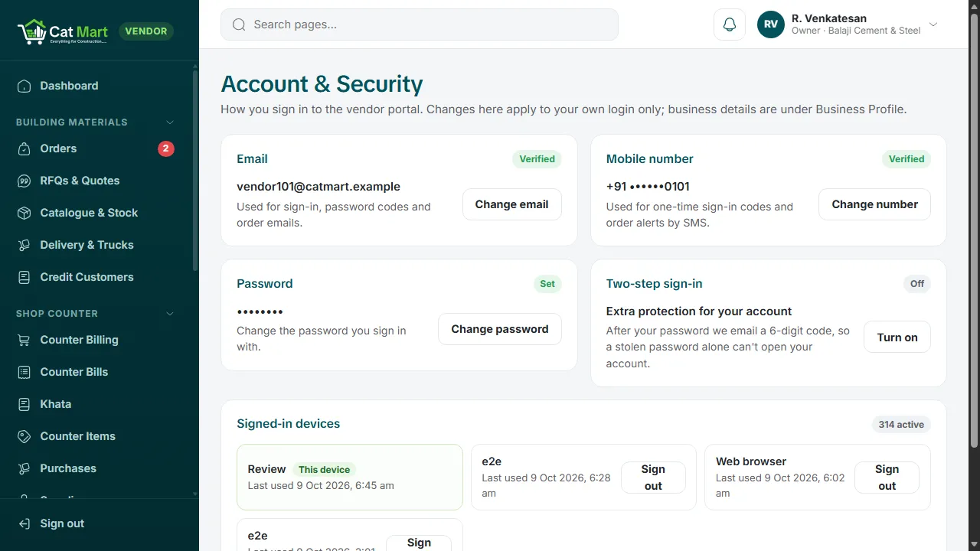Click the Change number button

[x=874, y=204]
